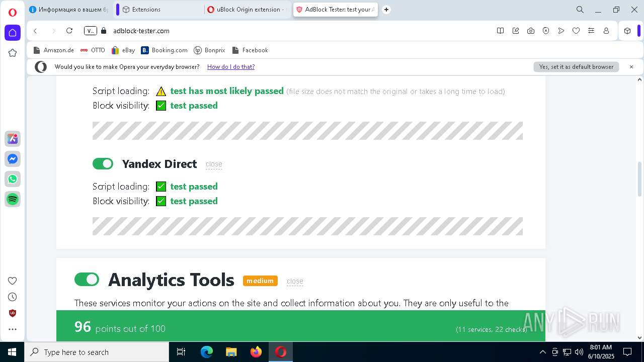Add page to bookmarks heart icon
This screenshot has width=644, height=362.
click(x=576, y=31)
